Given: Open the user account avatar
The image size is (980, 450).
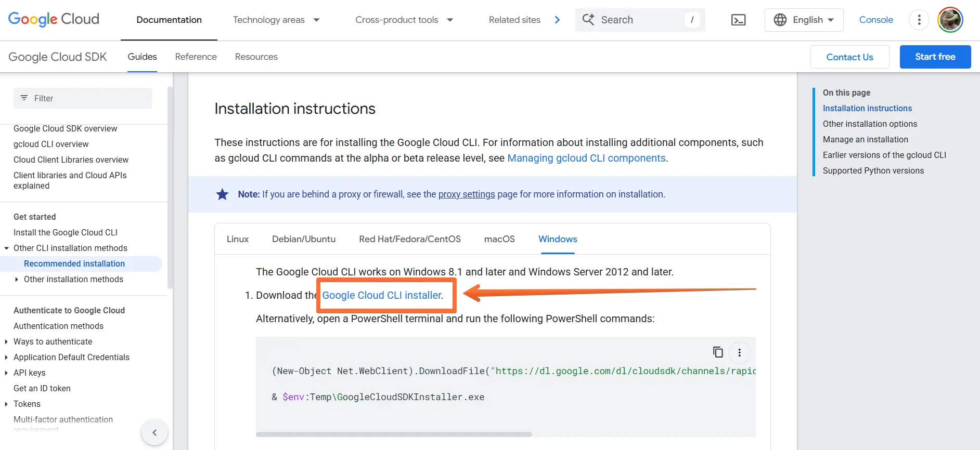Looking at the screenshot, I should pyautogui.click(x=950, y=20).
